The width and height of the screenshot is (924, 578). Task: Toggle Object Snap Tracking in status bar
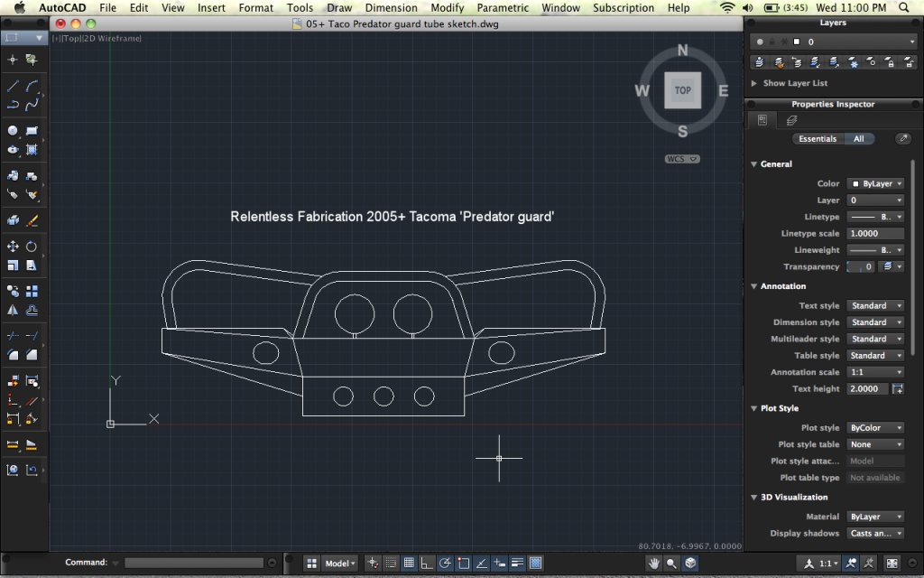[482, 563]
